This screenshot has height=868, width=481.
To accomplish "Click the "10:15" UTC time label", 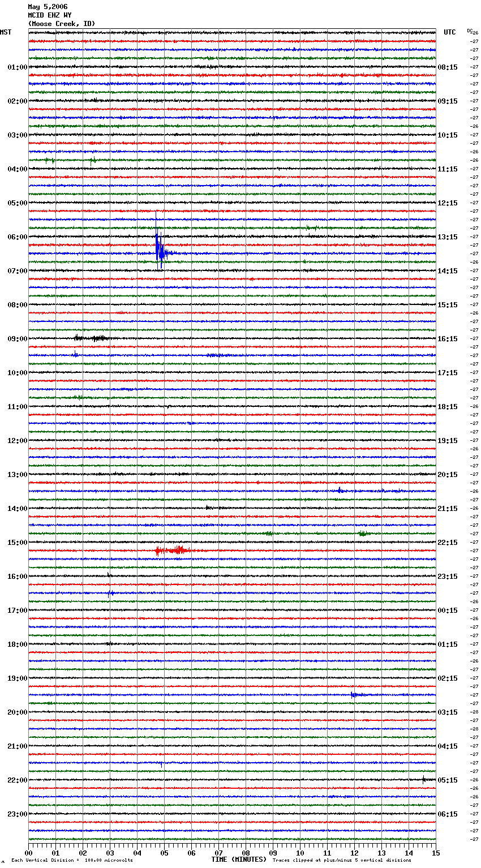I will (x=448, y=135).
